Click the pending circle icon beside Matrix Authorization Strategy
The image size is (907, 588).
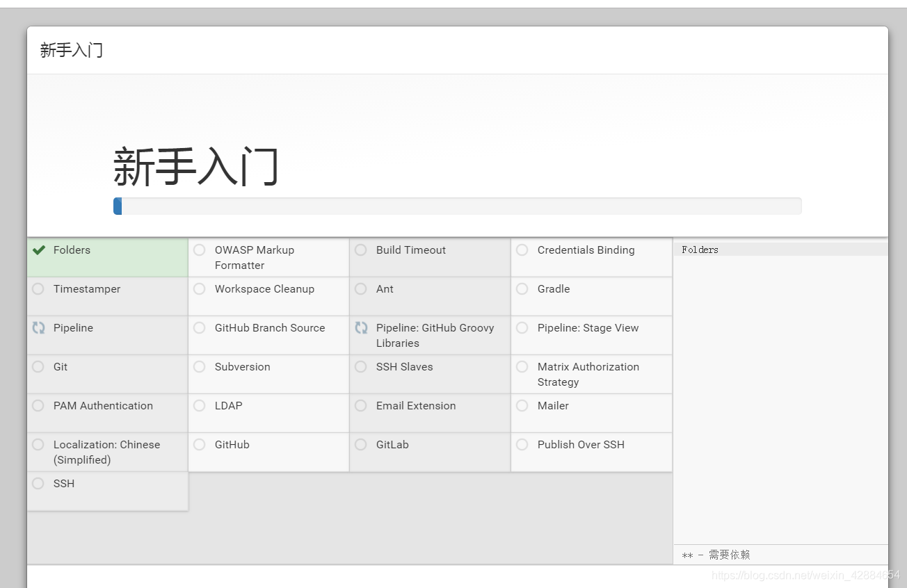(522, 367)
